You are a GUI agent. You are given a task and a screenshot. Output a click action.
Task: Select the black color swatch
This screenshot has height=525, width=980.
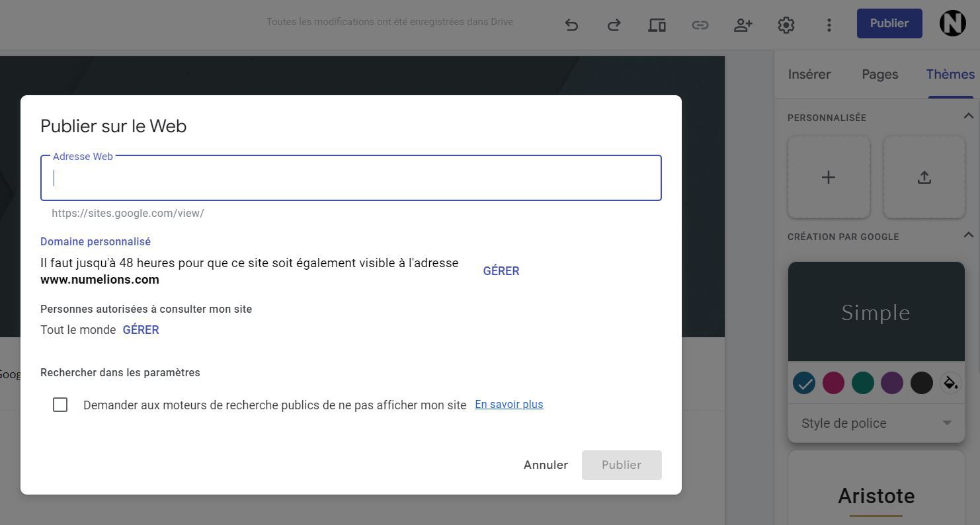click(921, 383)
